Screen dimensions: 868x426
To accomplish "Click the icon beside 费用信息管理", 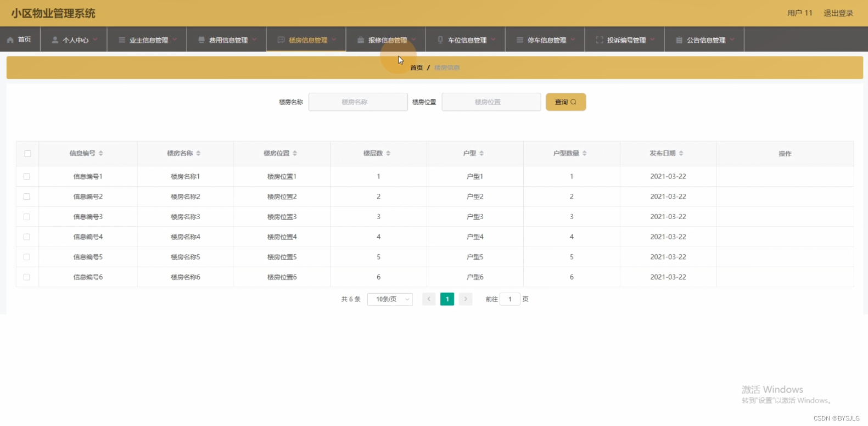I will click(x=201, y=40).
